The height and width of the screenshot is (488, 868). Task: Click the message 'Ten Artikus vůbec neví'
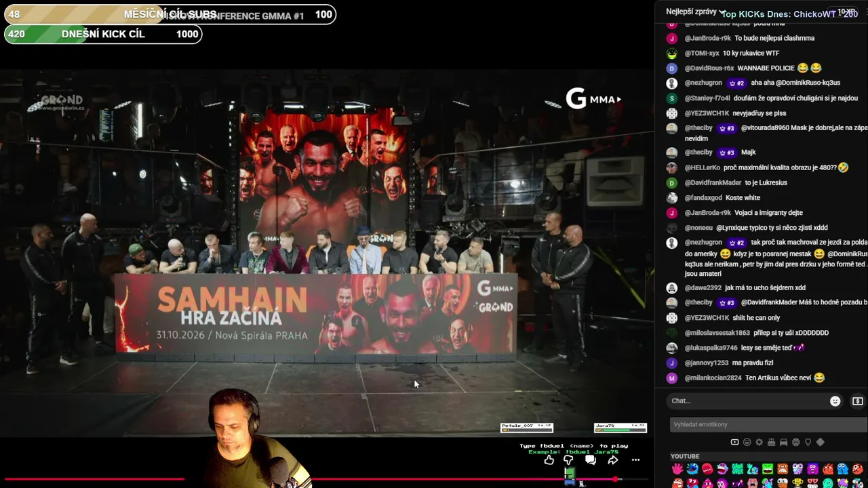778,378
